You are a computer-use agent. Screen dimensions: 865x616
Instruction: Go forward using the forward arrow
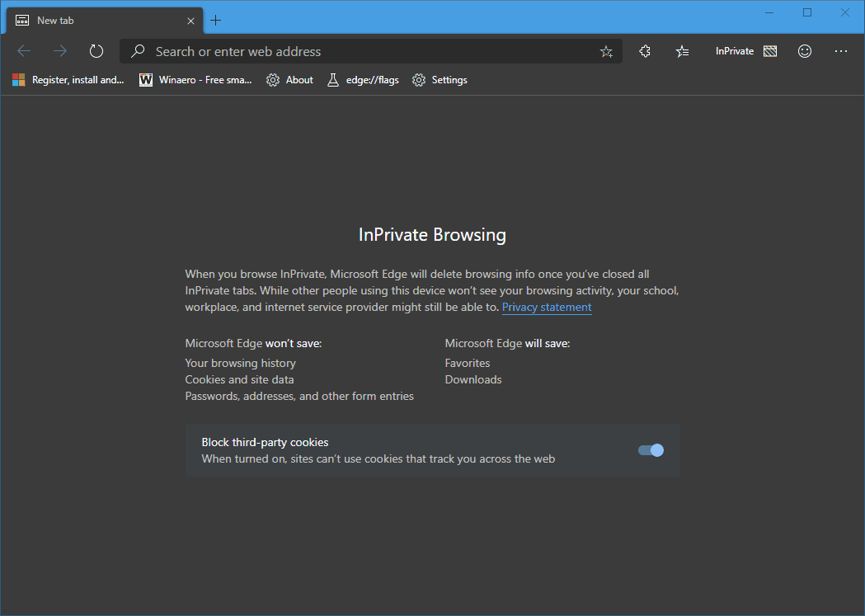(59, 51)
